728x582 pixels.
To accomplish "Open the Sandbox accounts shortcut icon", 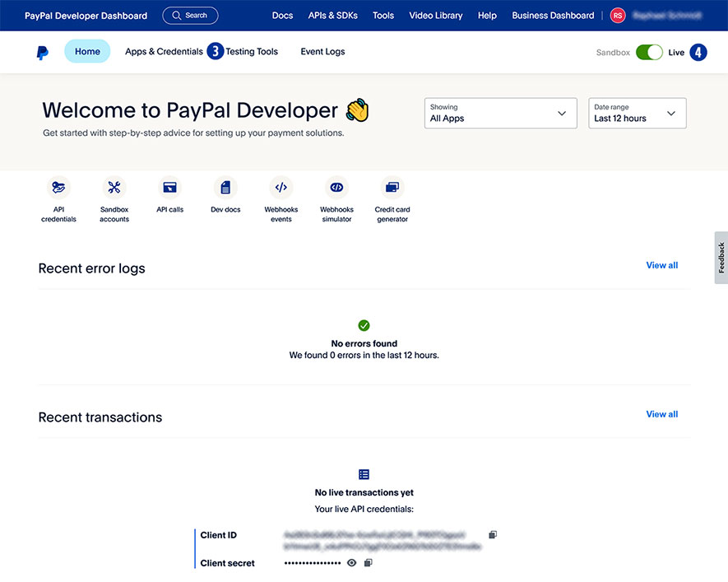I will [114, 188].
